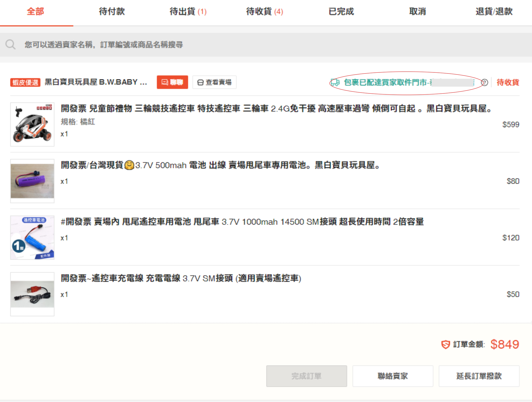Click the $599 price
The height and width of the screenshot is (402, 532).
[511, 125]
